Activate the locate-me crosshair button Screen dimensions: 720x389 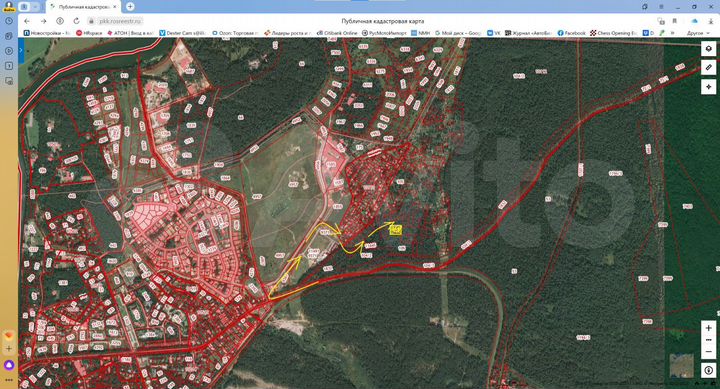point(709,86)
